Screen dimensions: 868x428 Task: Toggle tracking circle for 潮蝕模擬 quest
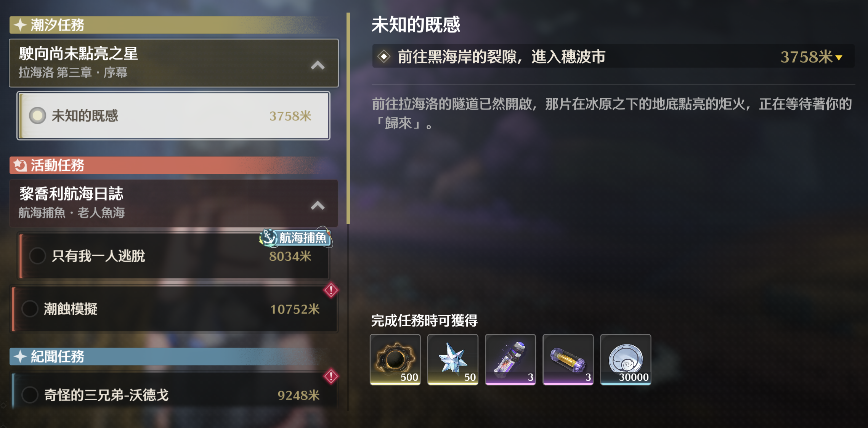[30, 309]
